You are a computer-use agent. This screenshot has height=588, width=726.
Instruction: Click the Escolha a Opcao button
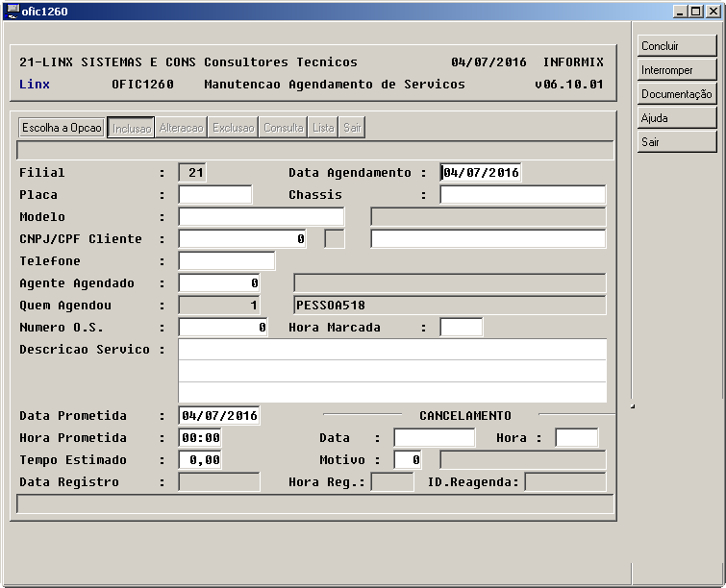[63, 127]
